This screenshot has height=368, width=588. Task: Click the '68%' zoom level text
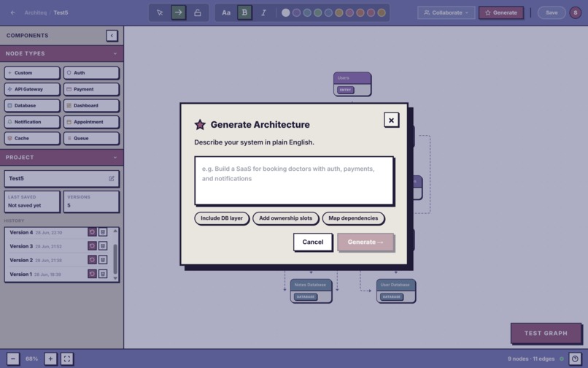31,359
